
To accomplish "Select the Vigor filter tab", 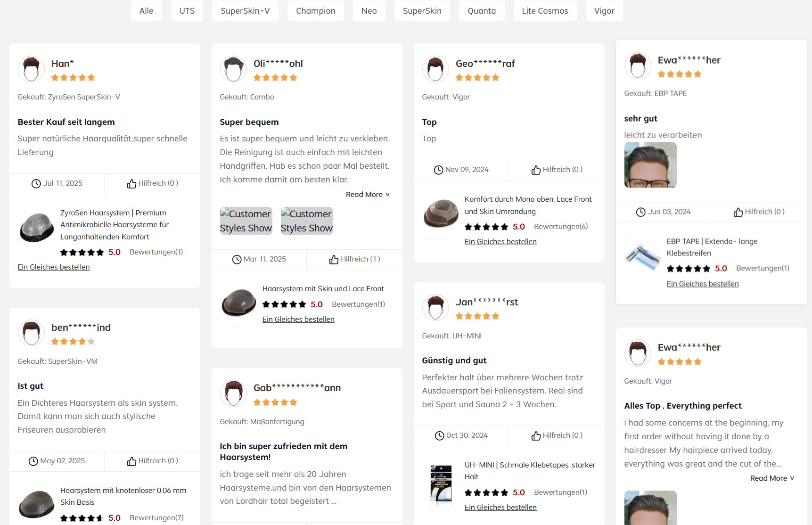I will (604, 11).
